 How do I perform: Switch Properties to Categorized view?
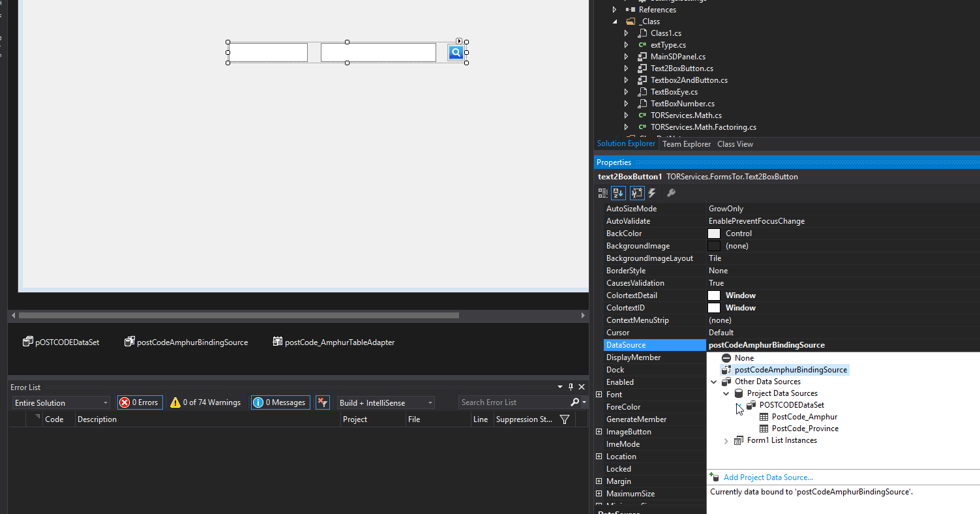603,193
